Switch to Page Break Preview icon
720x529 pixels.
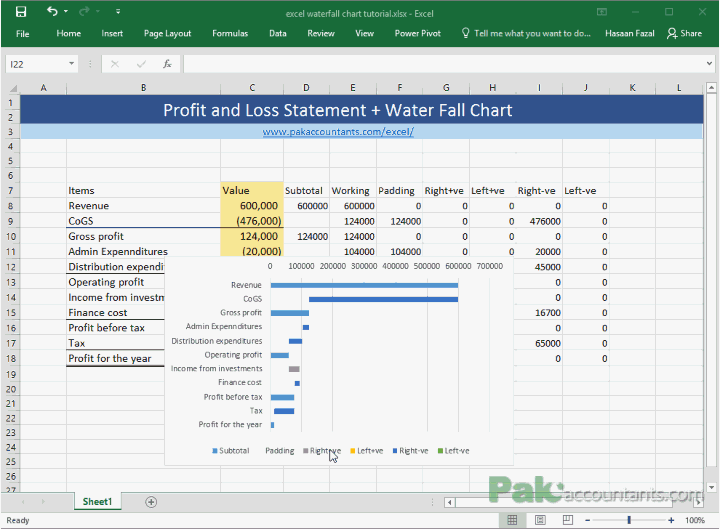[x=568, y=520]
